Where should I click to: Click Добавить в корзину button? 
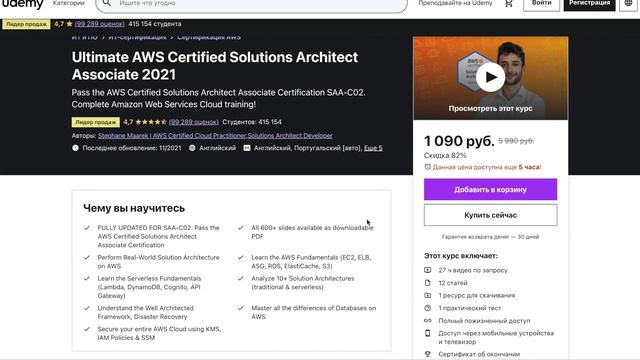pyautogui.click(x=490, y=189)
